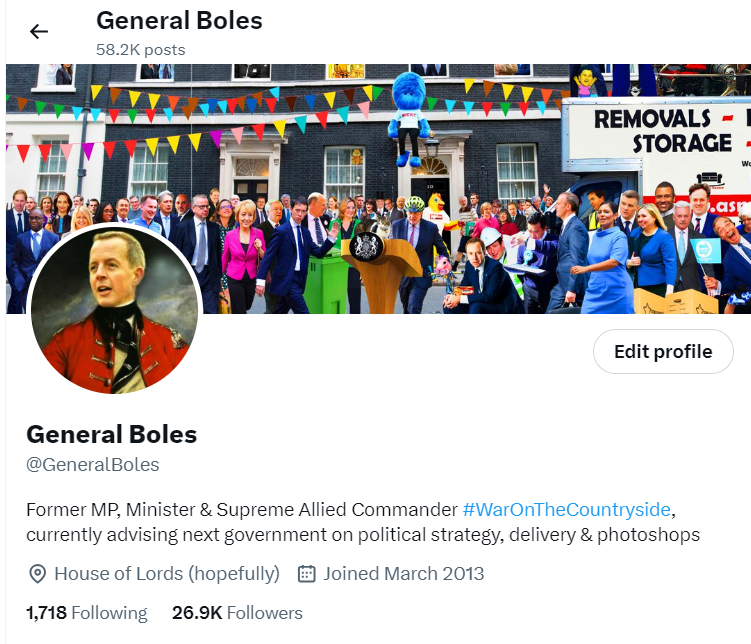Click the @GeneralBoles handle
The image size is (751, 644).
click(92, 464)
